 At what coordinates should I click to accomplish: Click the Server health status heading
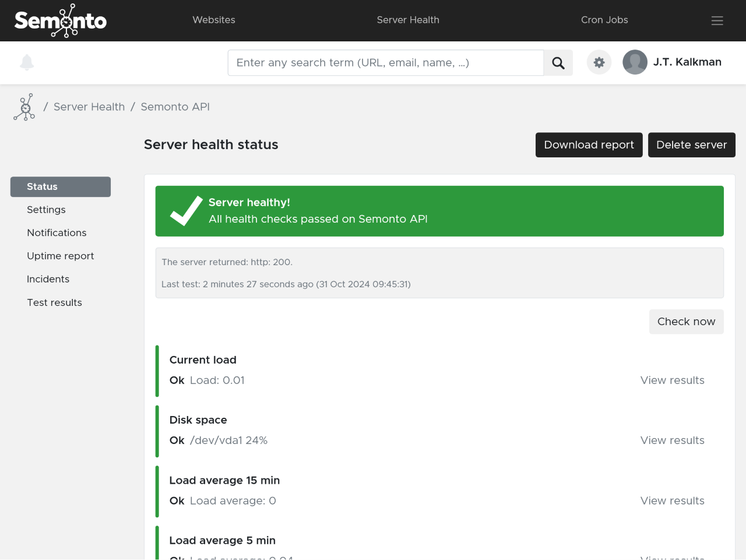[x=211, y=145]
